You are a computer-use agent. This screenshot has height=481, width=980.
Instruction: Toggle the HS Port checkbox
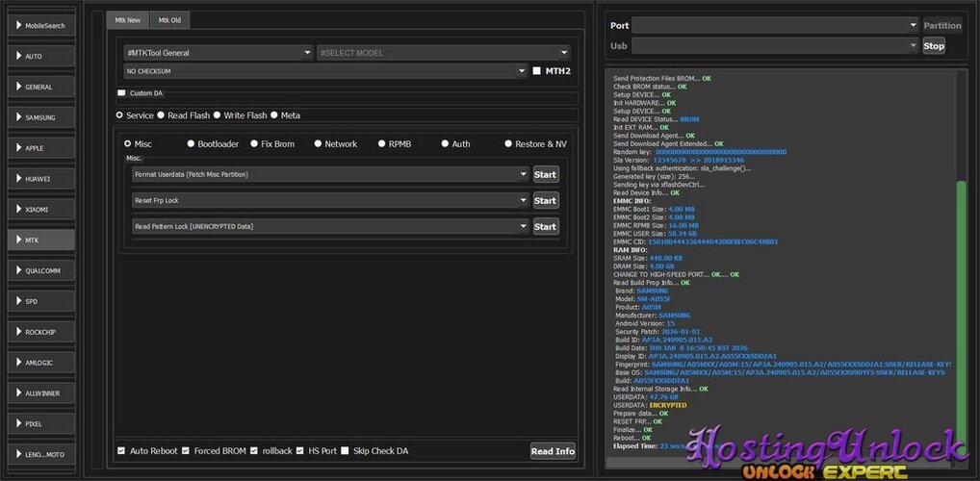(300, 450)
